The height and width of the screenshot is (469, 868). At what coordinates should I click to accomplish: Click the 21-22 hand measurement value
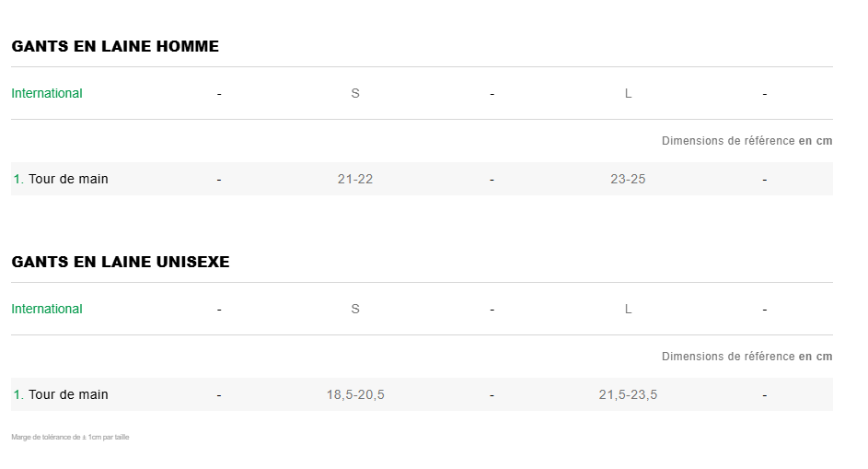point(355,179)
